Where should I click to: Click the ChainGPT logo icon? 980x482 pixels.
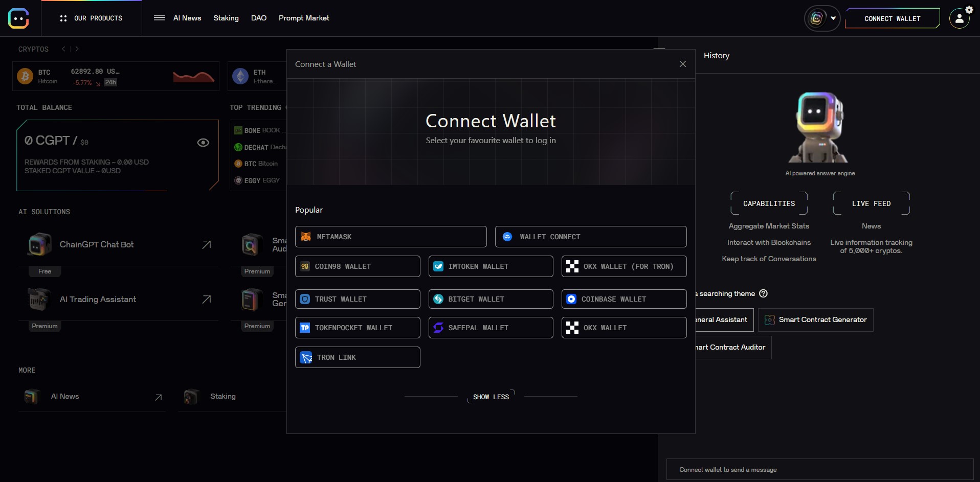point(18,18)
